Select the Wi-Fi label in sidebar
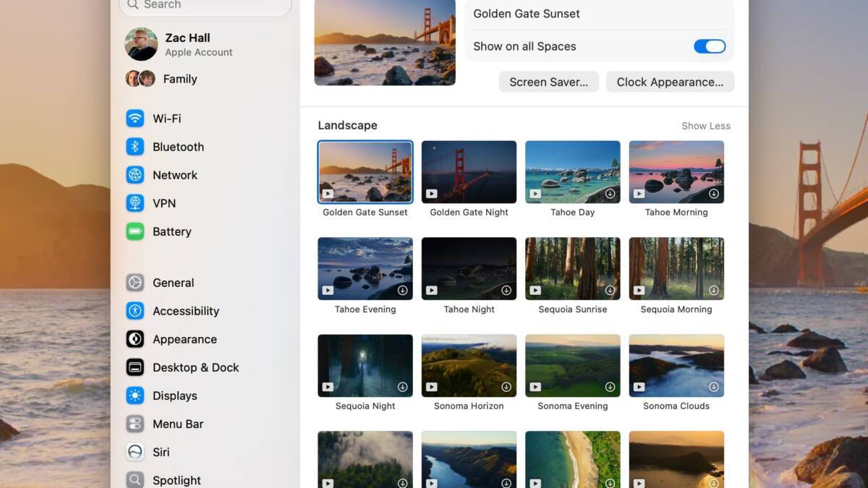The image size is (868, 488). (x=167, y=119)
